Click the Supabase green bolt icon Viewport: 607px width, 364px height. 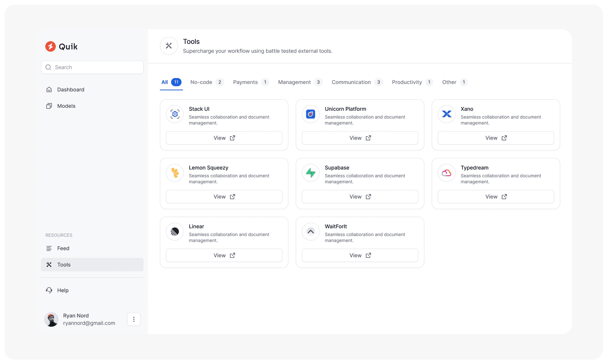[311, 173]
